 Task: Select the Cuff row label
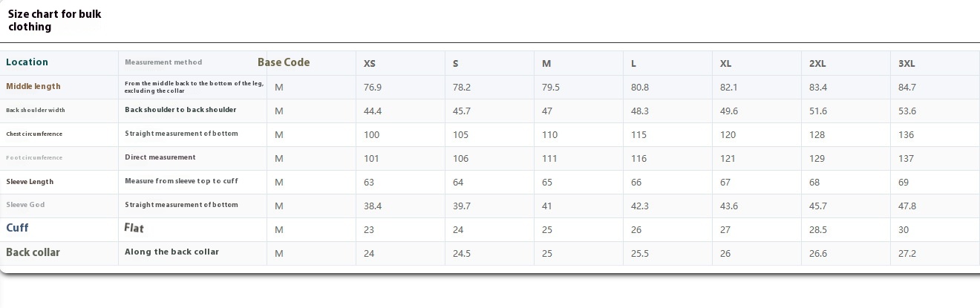tap(17, 228)
